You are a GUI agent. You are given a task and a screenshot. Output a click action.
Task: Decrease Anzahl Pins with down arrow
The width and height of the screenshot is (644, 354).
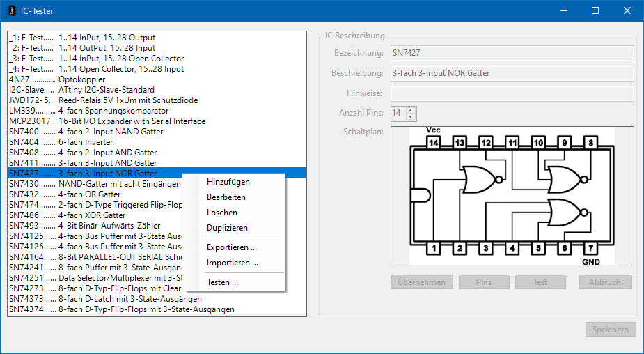[410, 117]
